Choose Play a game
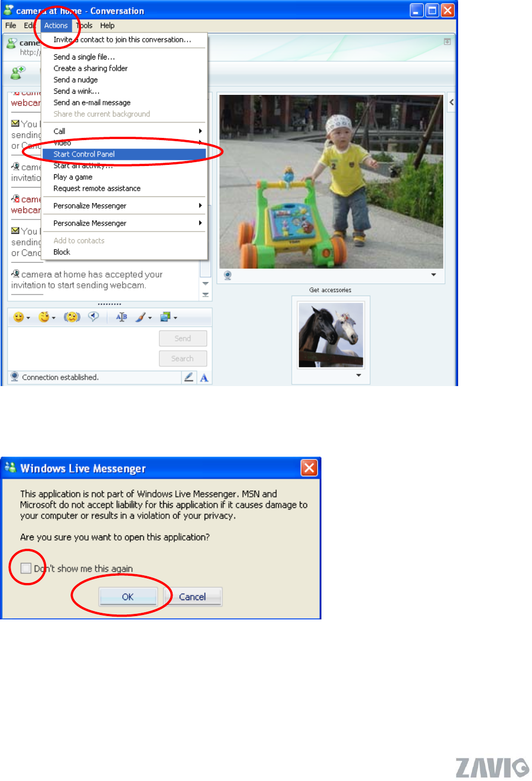This screenshot has width=532, height=781. click(73, 177)
